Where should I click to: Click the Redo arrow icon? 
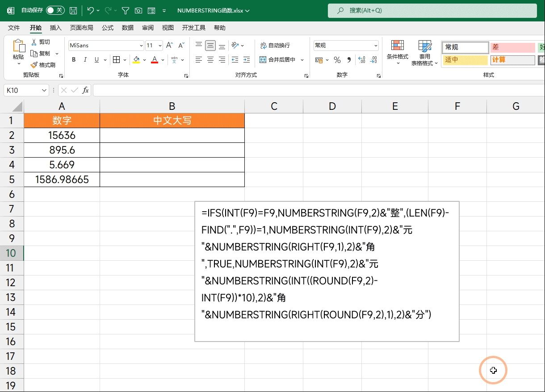pos(108,10)
